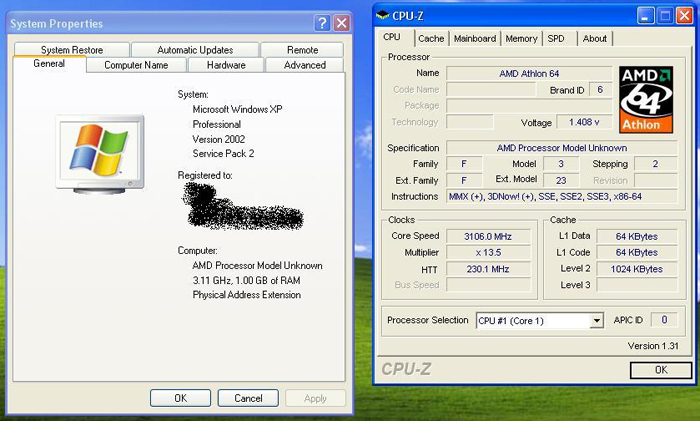Open the Memory tab in CPU-Z
Screen dimensions: 700x421
click(x=521, y=39)
